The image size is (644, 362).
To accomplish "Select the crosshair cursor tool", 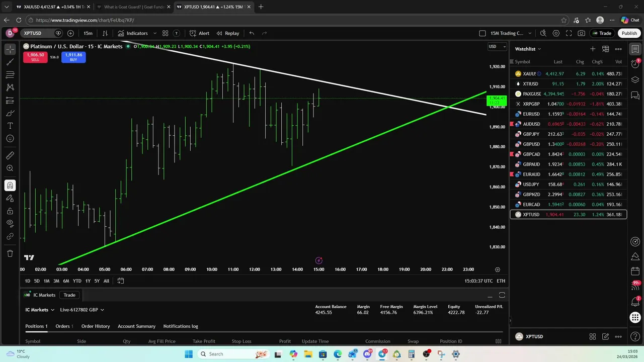I will [10, 49].
